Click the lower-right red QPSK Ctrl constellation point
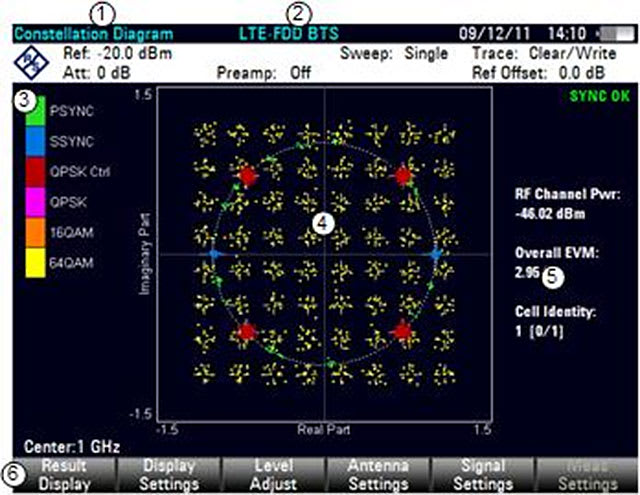Screen dimensions: 640x495 pyautogui.click(x=402, y=331)
